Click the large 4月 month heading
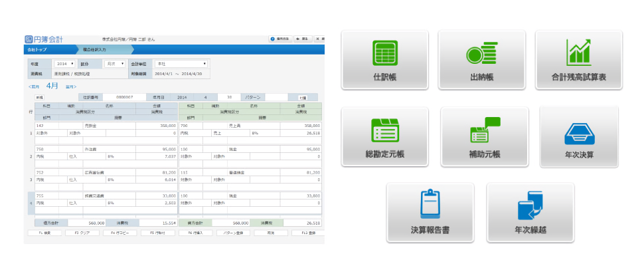 click(x=52, y=86)
